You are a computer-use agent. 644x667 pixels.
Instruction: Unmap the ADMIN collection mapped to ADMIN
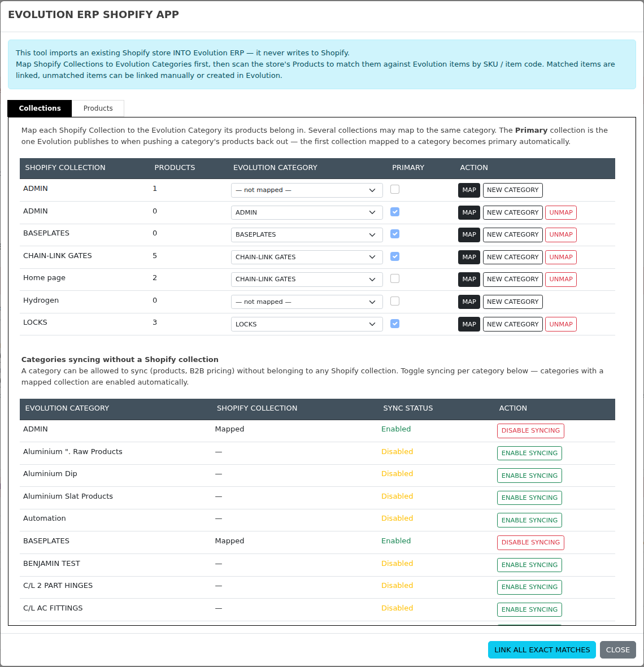pos(560,212)
